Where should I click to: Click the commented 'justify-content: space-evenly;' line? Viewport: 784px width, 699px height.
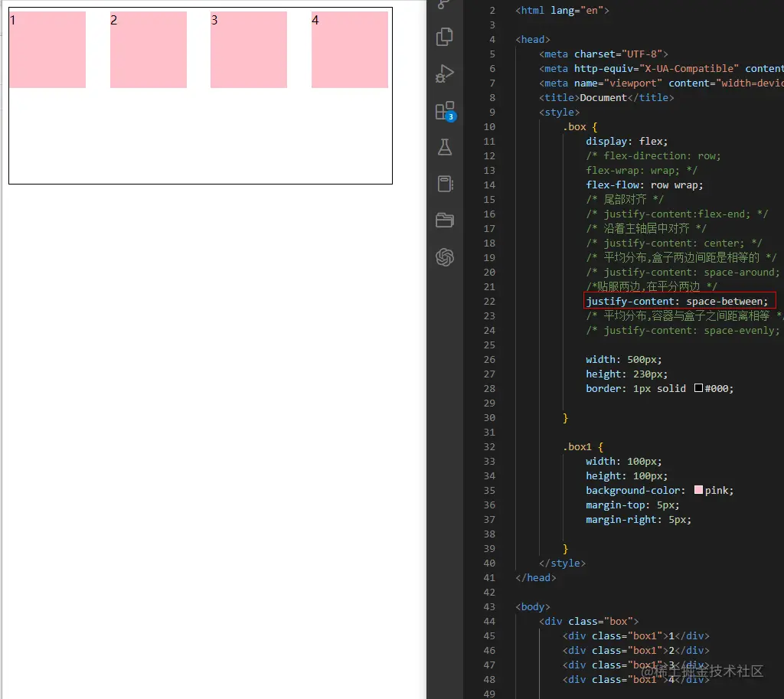coord(683,330)
